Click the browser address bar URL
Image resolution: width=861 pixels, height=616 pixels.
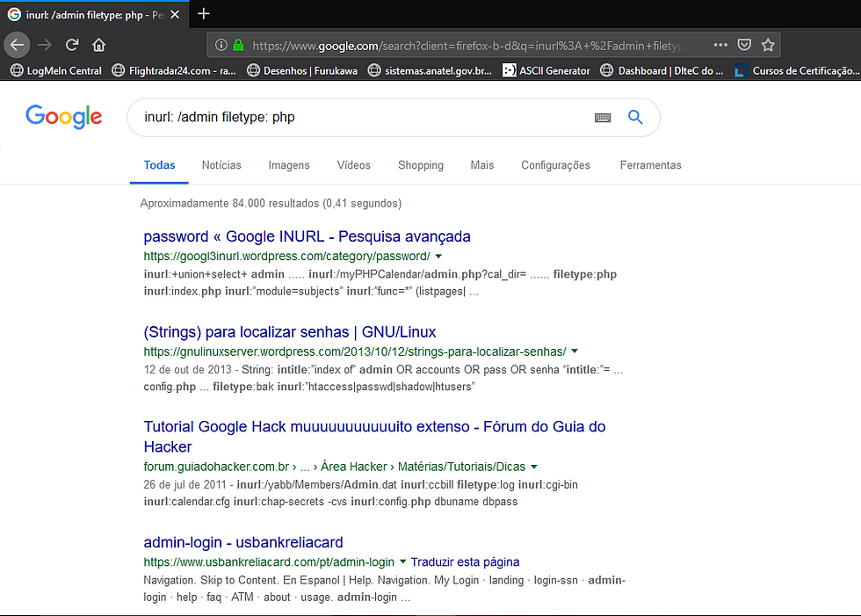[467, 46]
